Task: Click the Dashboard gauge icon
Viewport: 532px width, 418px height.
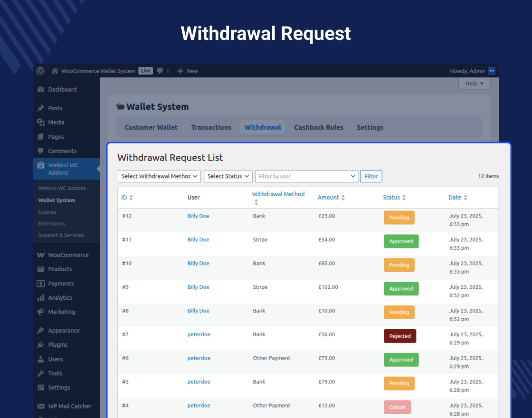Action: point(41,90)
